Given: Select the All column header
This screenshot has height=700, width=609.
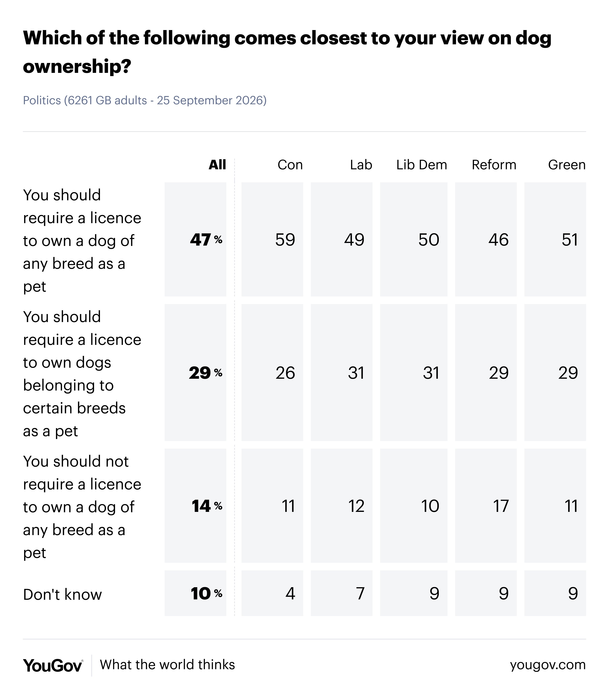Looking at the screenshot, I should coord(217,165).
